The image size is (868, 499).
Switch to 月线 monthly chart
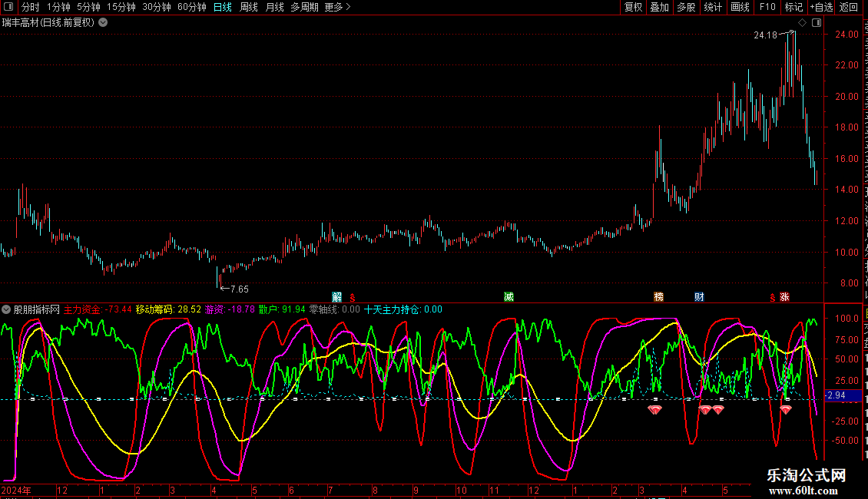[x=274, y=7]
